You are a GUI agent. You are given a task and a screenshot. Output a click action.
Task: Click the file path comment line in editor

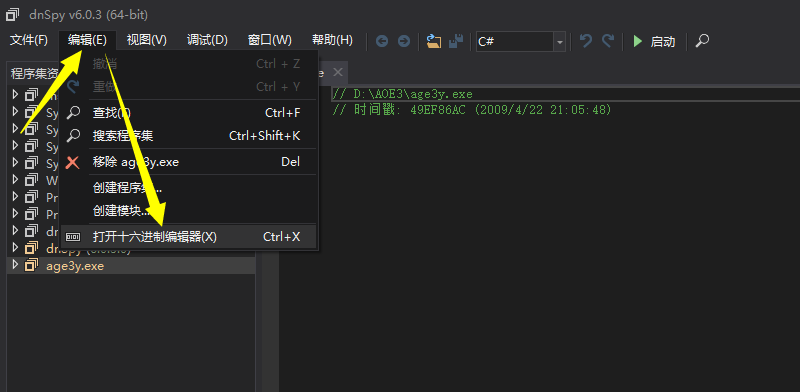click(x=403, y=94)
